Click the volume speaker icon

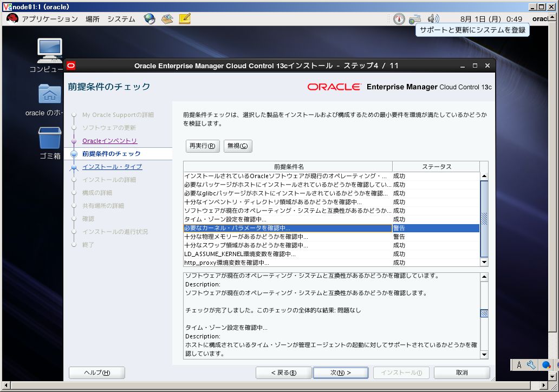(x=433, y=18)
